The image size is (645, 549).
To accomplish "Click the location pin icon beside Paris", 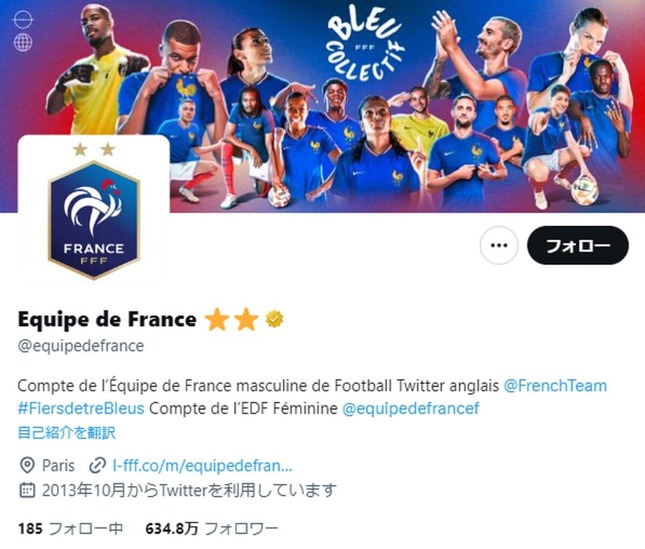I will 27,466.
